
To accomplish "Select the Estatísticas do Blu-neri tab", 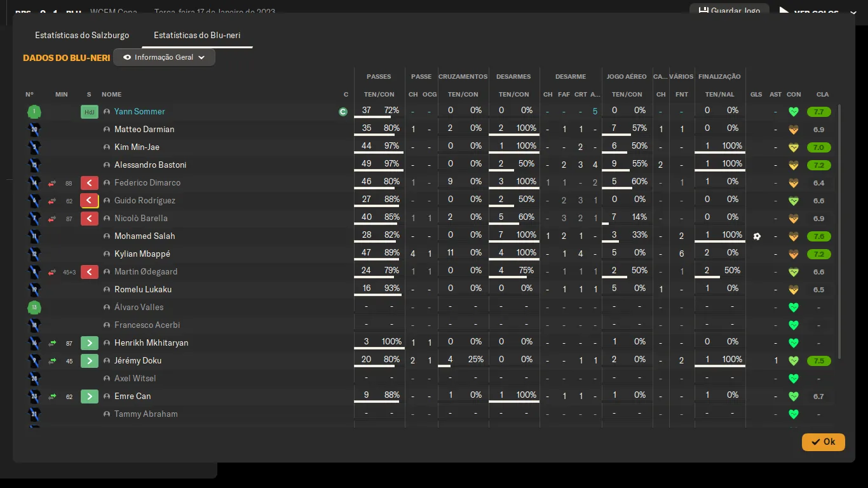I will click(196, 36).
